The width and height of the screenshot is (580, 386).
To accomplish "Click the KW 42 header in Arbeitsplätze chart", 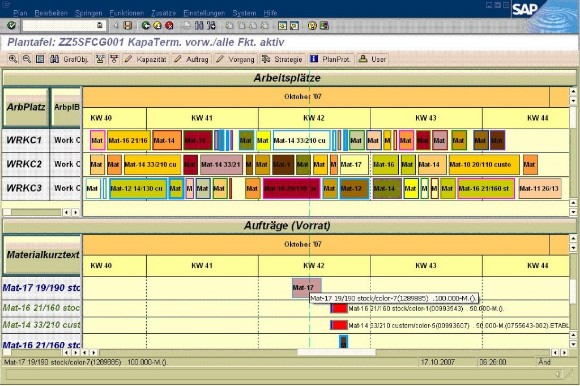I will click(x=314, y=118).
